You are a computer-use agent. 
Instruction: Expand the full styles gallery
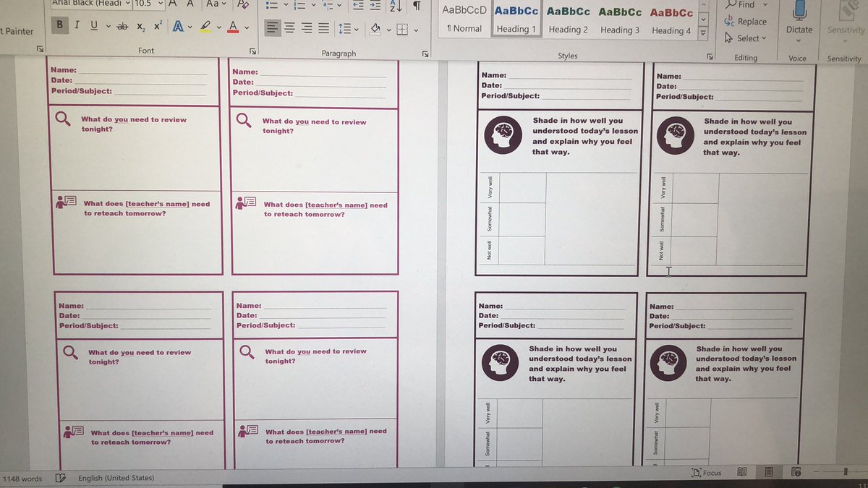702,33
